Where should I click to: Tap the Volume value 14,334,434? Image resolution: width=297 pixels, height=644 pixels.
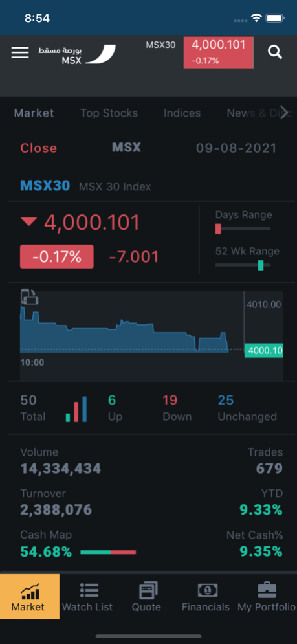(x=61, y=469)
